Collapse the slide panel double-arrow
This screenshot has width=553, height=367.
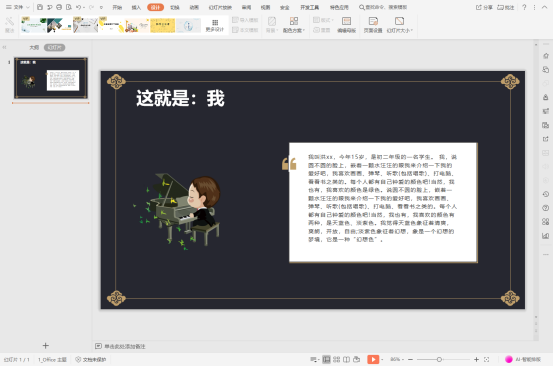(x=4, y=47)
